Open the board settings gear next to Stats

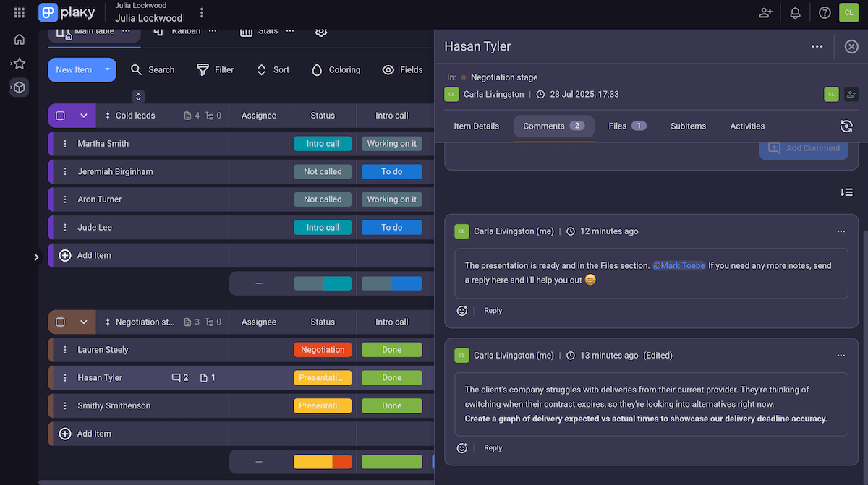click(320, 30)
